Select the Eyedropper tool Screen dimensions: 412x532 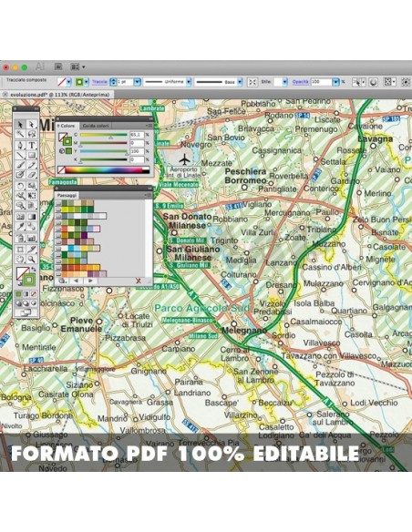click(20, 227)
